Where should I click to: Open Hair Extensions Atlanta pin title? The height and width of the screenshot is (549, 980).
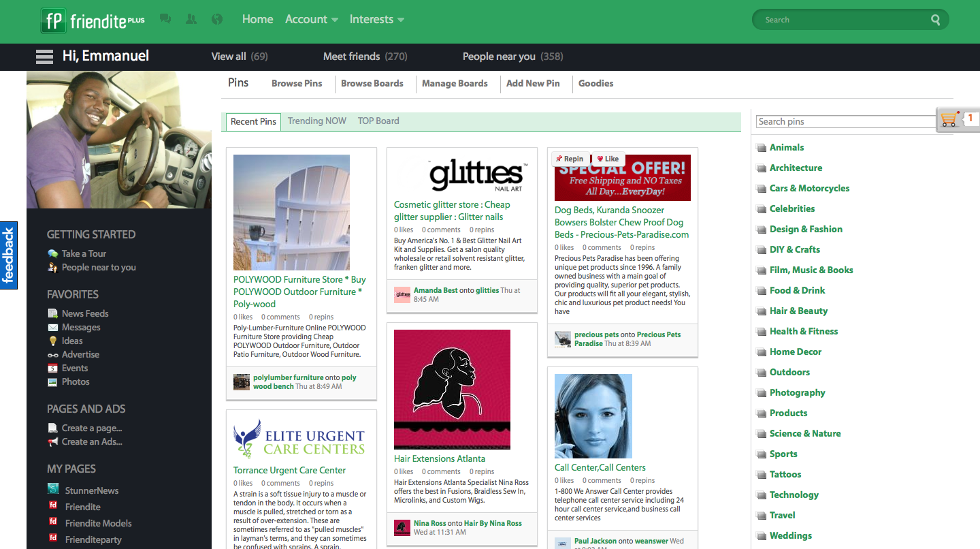(440, 458)
